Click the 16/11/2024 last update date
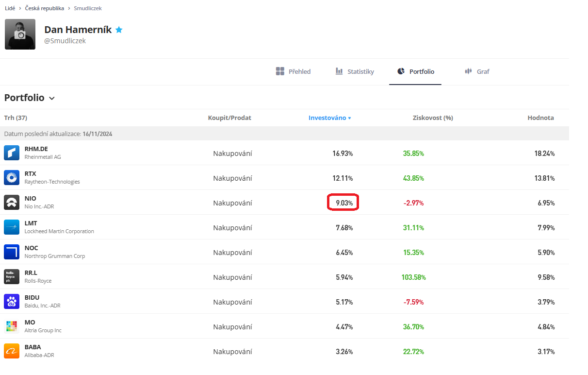This screenshot has height=375, width=588. pyautogui.click(x=97, y=134)
